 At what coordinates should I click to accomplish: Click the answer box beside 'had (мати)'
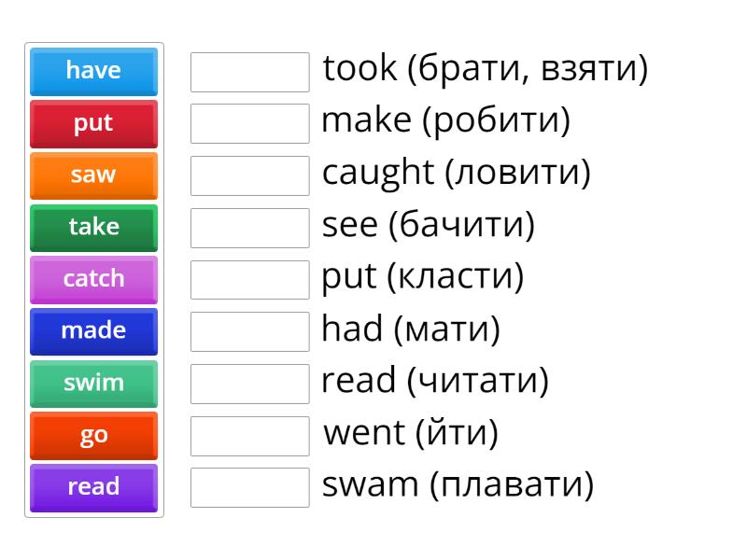tap(249, 330)
